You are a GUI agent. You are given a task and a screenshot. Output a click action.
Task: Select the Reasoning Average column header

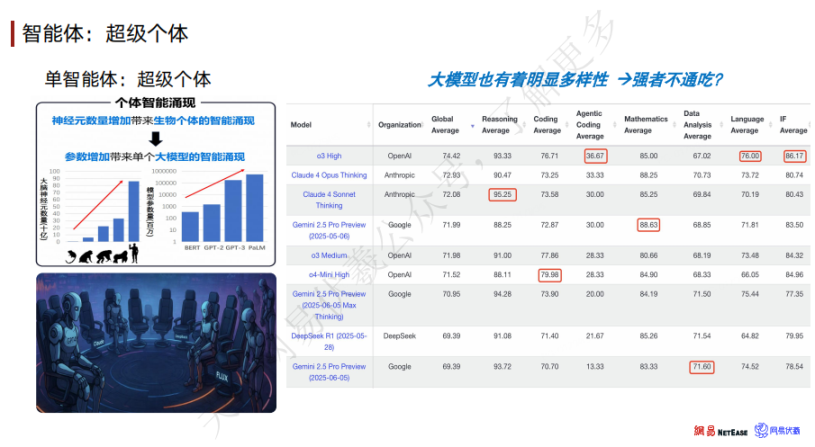coord(499,125)
